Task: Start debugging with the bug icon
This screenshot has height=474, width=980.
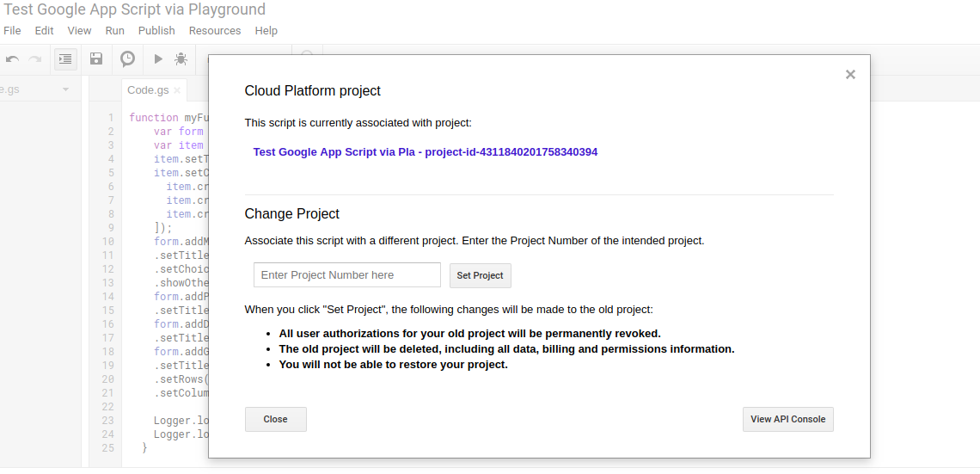Action: [181, 58]
